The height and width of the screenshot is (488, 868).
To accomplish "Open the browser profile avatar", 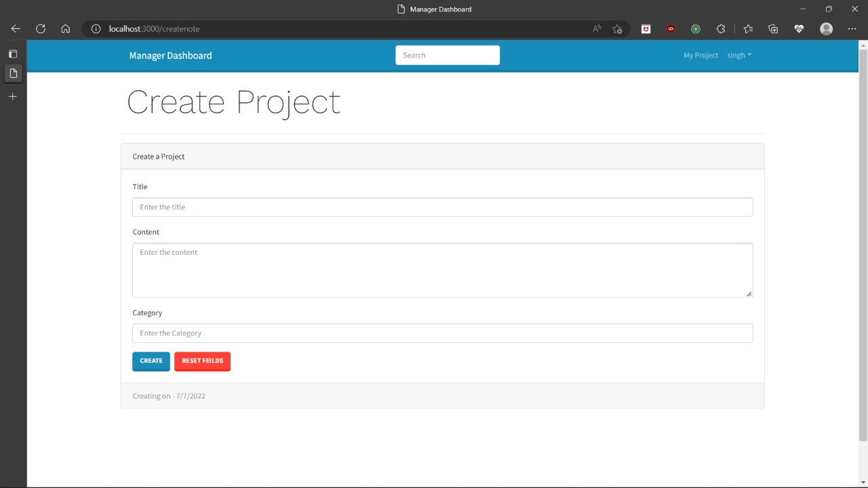I will [x=826, y=28].
